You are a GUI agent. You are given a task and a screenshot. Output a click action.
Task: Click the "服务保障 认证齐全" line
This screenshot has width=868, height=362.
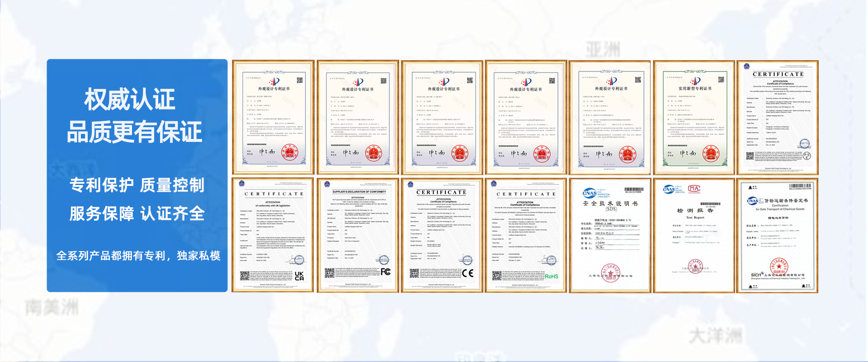point(137,214)
